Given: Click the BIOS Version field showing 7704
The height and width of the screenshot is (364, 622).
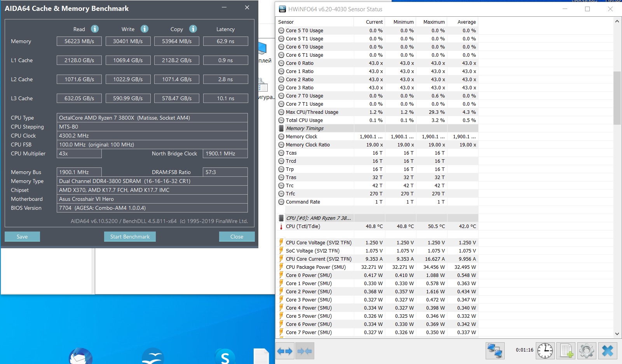Looking at the screenshot, I should pos(152,208).
